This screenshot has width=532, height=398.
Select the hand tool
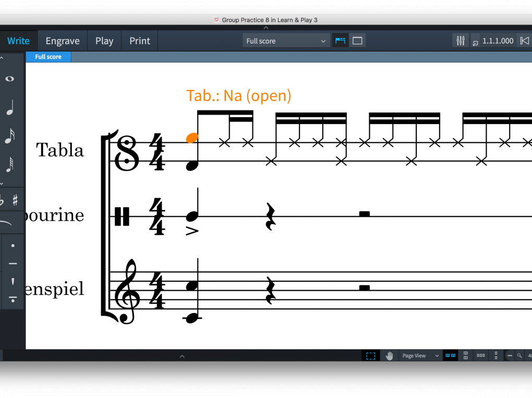[389, 356]
